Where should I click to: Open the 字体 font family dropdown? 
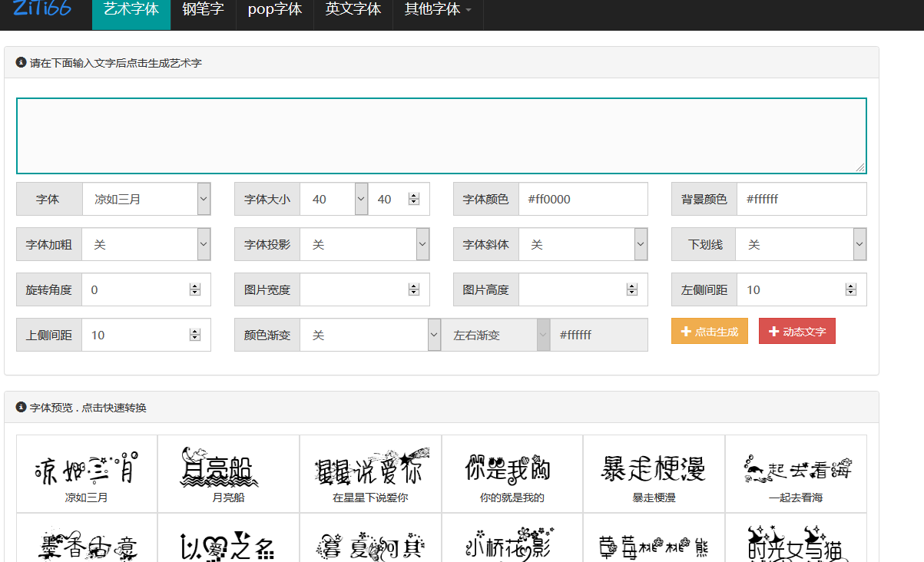coord(146,199)
